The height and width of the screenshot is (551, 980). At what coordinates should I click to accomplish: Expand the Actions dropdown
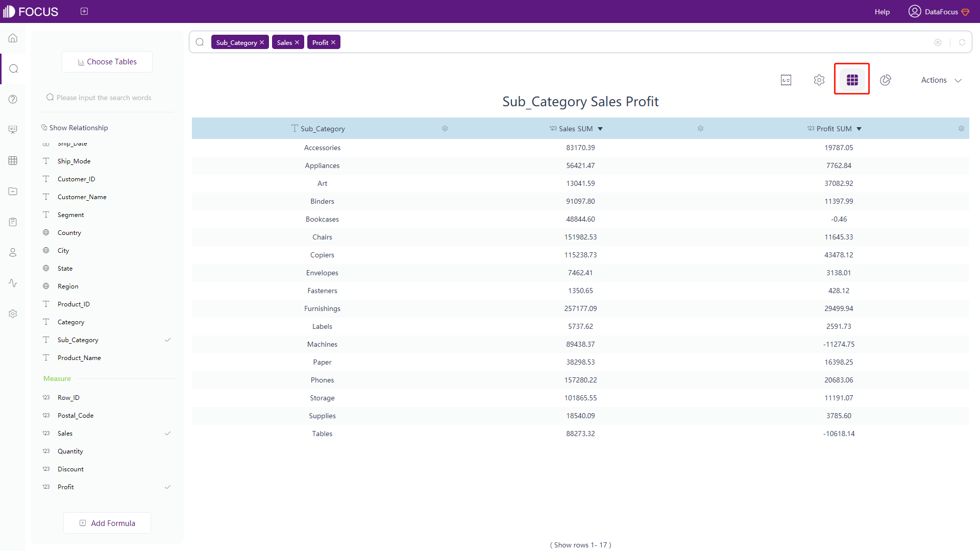click(941, 80)
